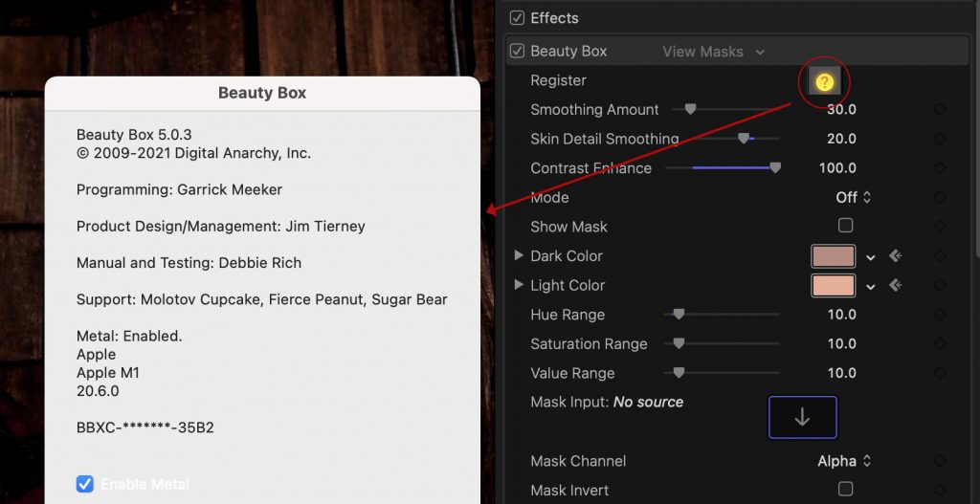Click the Contrast Enhance slider handle
Viewport: 980px width, 504px height.
[x=775, y=168]
